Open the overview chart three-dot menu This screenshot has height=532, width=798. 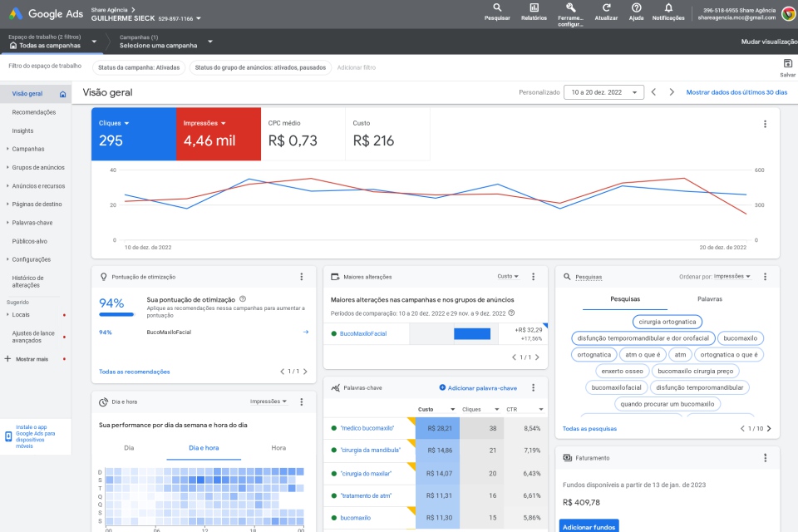pos(765,124)
